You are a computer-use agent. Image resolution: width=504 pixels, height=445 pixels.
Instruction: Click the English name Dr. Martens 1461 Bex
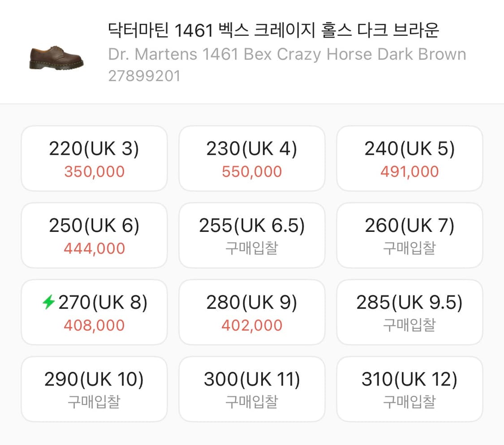(x=287, y=55)
